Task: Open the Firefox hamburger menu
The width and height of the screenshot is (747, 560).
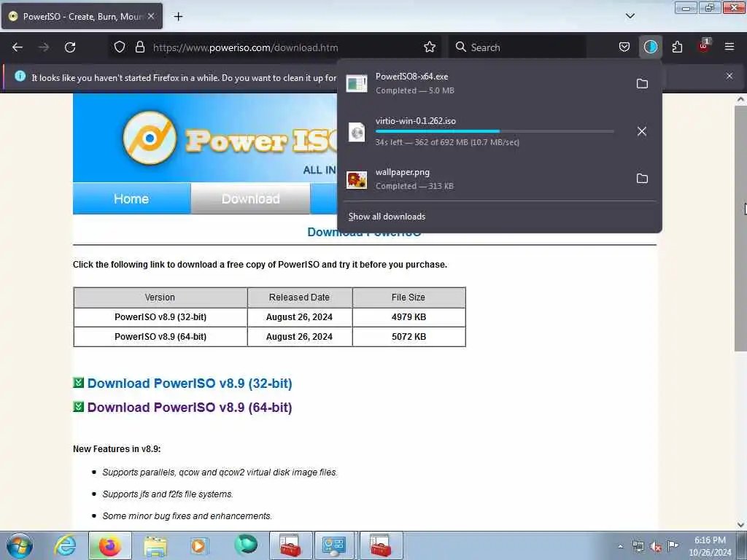Action: [729, 47]
